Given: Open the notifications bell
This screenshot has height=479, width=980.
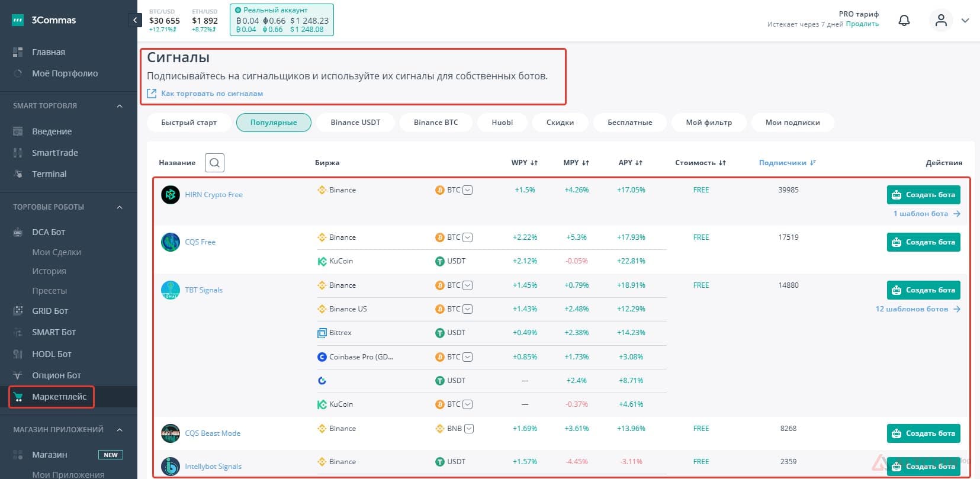Looking at the screenshot, I should coord(904,21).
